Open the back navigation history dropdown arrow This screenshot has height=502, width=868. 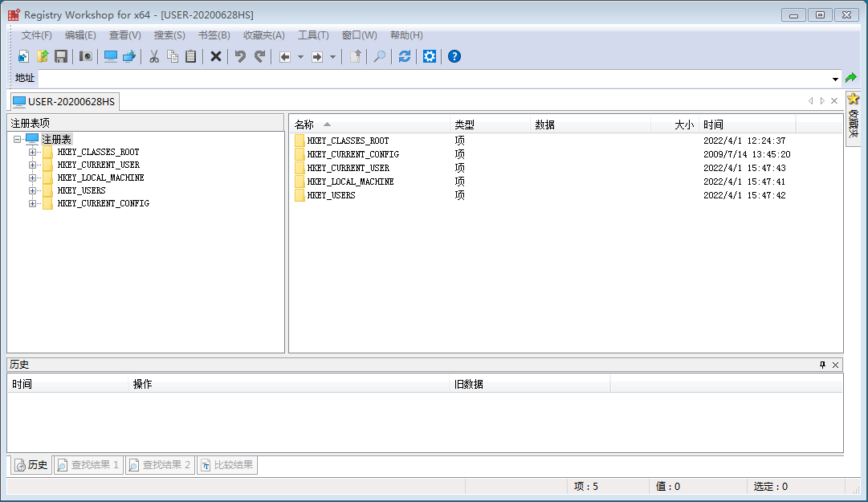(301, 57)
